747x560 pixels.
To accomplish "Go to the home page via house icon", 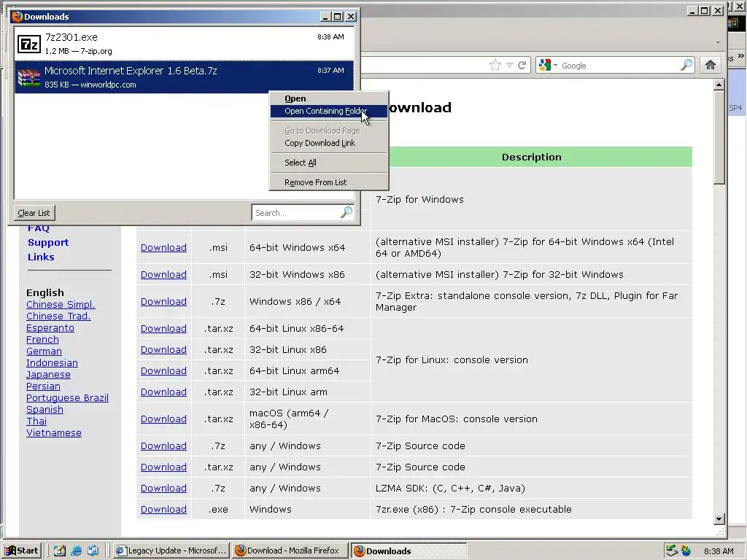I will pyautogui.click(x=711, y=65).
